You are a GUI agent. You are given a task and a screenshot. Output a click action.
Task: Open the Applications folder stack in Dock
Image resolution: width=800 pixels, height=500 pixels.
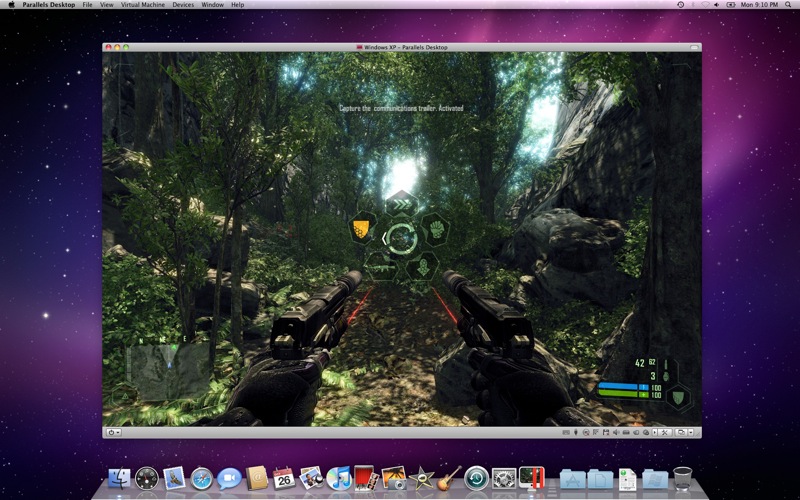pyautogui.click(x=572, y=479)
